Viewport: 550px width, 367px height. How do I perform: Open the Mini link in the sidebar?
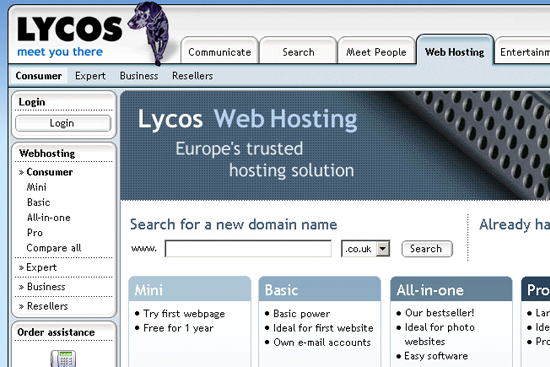pyautogui.click(x=36, y=187)
